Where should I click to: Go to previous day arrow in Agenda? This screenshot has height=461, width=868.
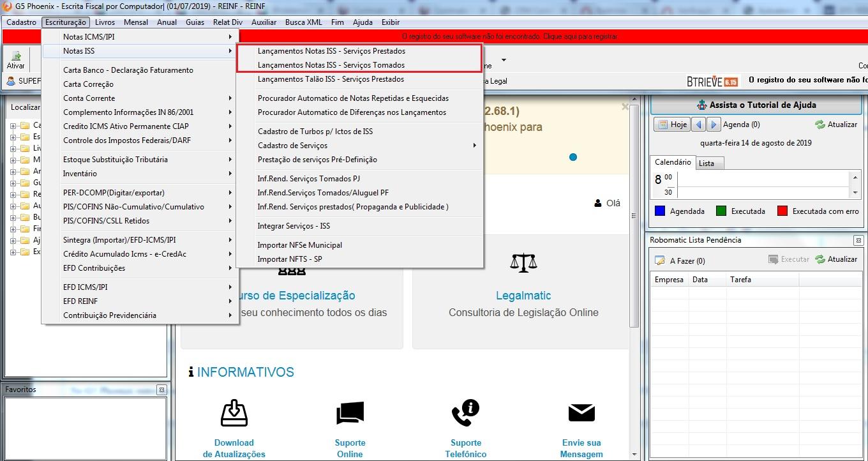(699, 125)
